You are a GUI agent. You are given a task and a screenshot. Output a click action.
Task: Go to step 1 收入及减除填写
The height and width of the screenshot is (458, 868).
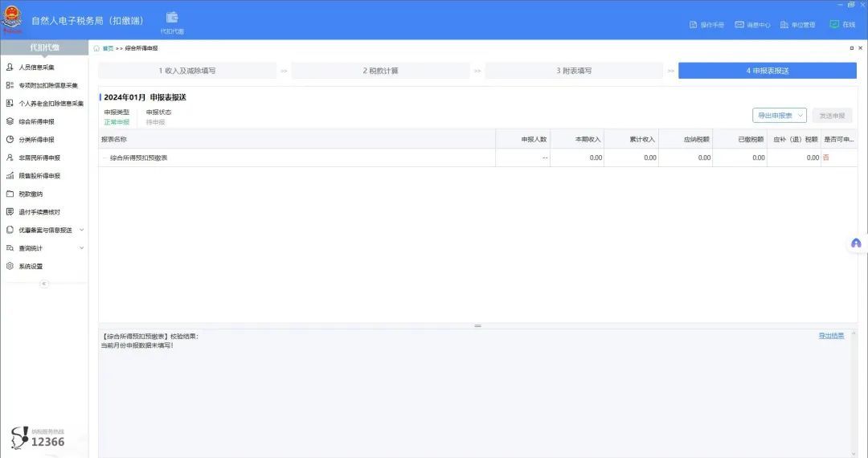click(187, 71)
